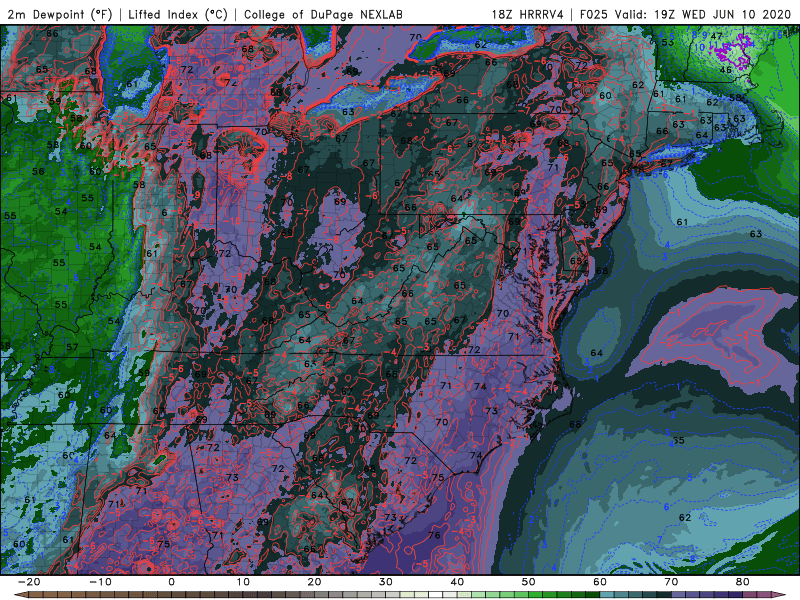Click the "F025" forecast hour label
The height and width of the screenshot is (600, 800).
(595, 14)
